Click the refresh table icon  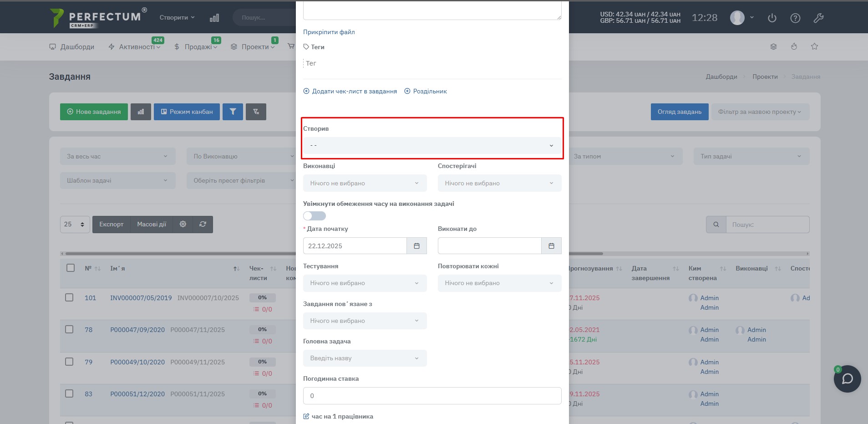(203, 224)
